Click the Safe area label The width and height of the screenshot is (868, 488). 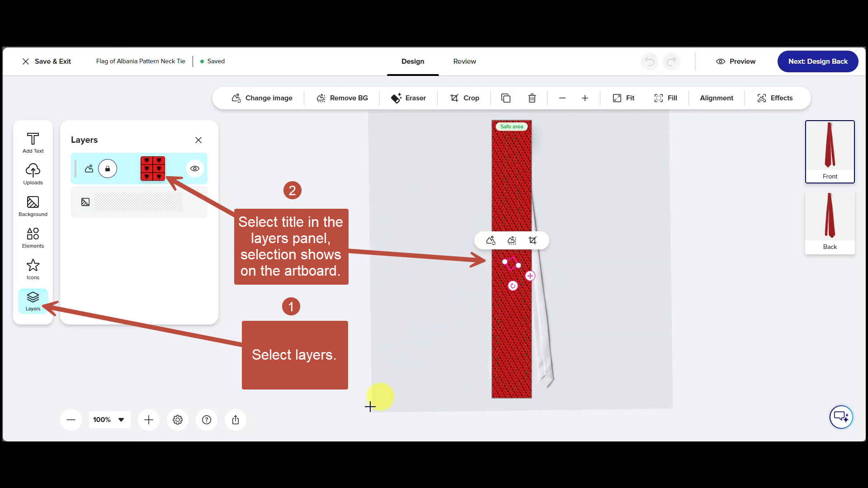coord(512,127)
